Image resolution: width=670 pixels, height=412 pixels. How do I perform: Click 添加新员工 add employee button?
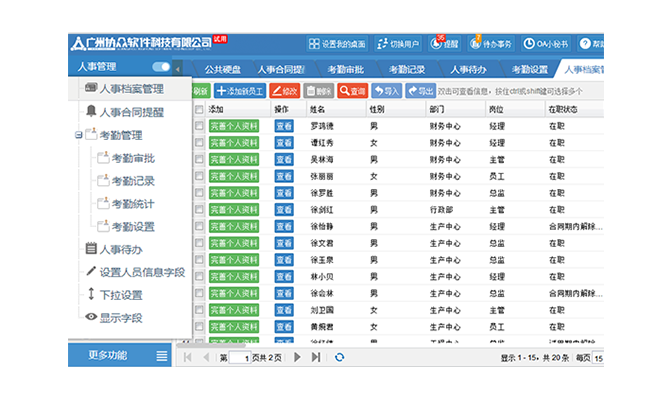[x=239, y=91]
